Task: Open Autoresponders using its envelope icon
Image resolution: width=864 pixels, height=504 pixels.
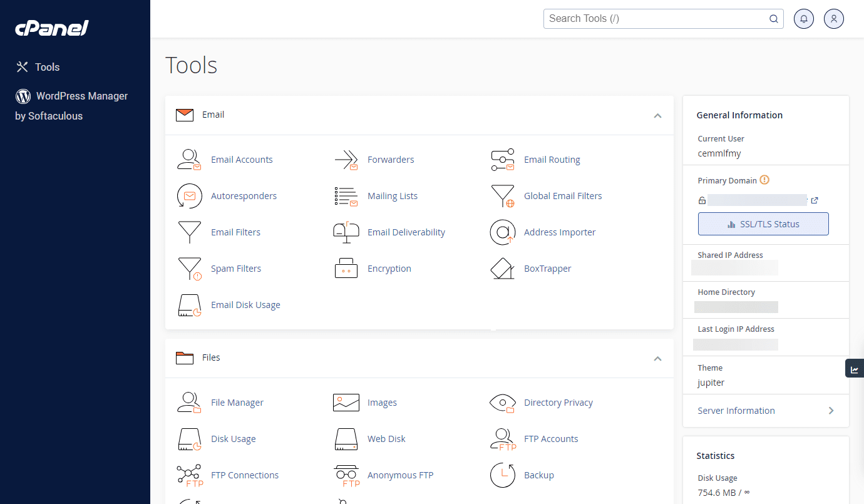Action: pos(189,196)
